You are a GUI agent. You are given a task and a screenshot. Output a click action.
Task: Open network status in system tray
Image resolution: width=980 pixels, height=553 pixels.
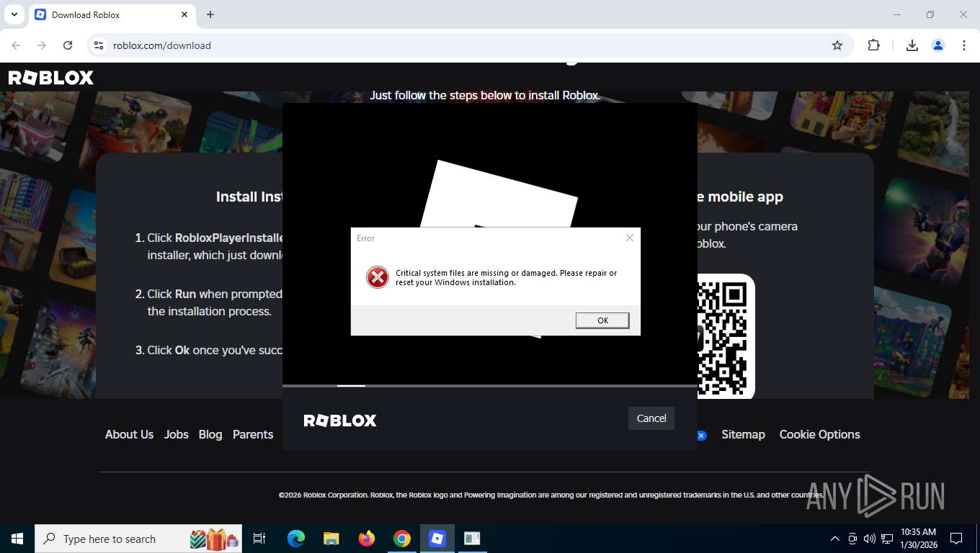[887, 539]
